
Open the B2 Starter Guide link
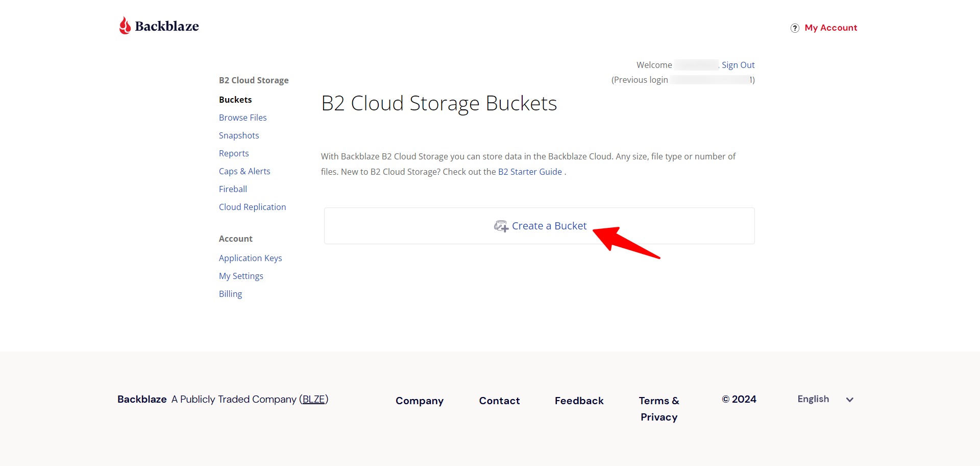click(x=530, y=172)
